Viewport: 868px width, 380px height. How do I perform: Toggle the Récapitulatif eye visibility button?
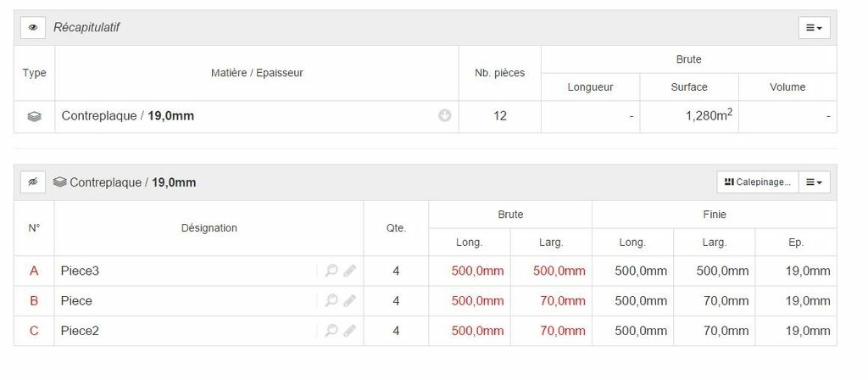pos(33,27)
